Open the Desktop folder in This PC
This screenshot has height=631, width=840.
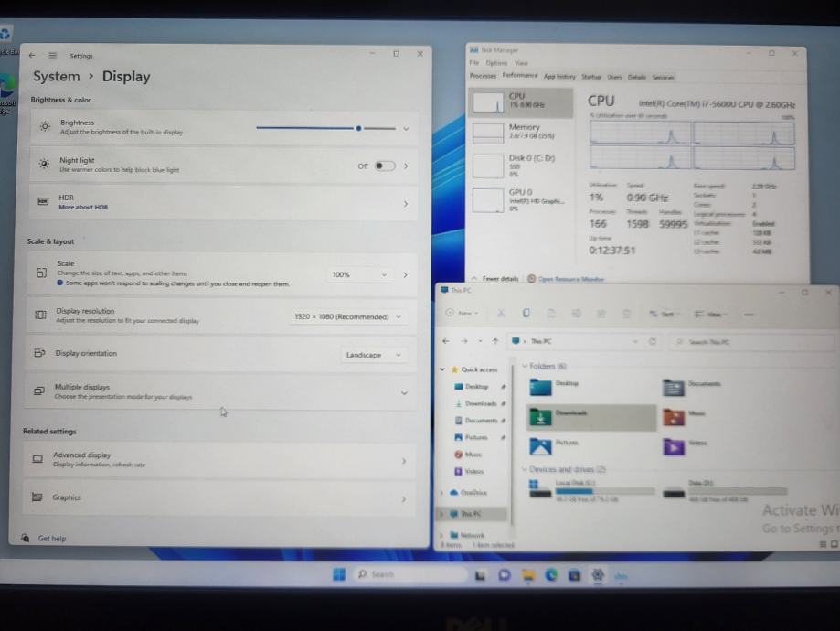click(555, 387)
